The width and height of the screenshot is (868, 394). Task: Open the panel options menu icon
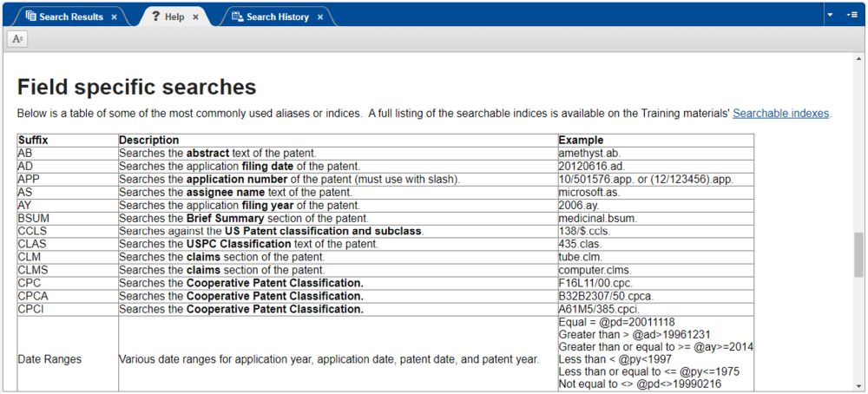[x=852, y=15]
